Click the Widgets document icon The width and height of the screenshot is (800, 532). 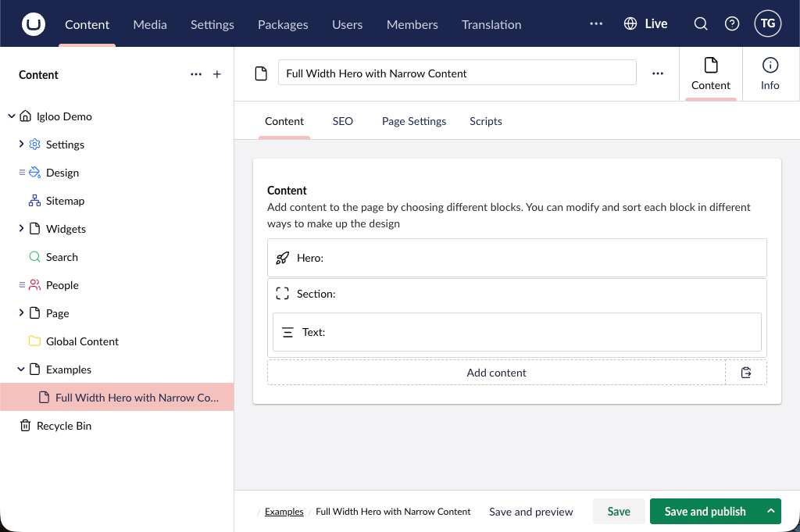[x=34, y=229]
